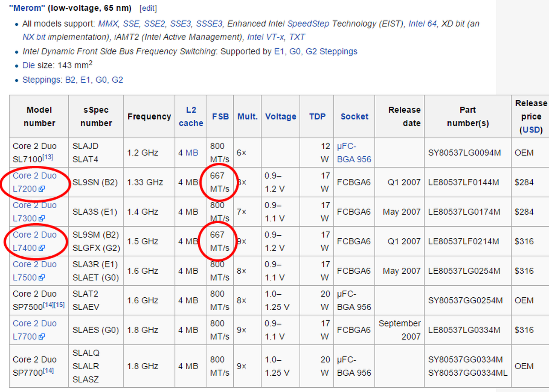The image size is (549, 392).
Task: Click the external link icon beside L7400
Action: pos(42,248)
